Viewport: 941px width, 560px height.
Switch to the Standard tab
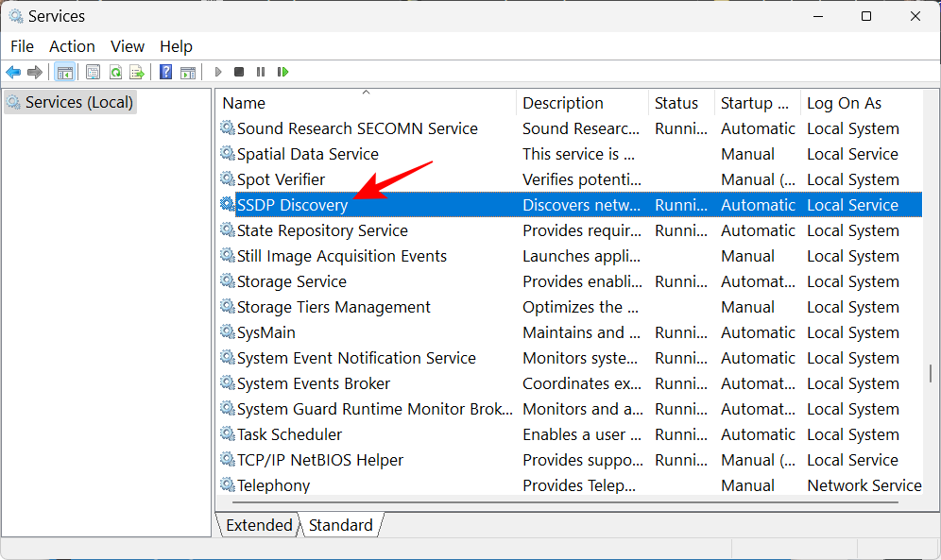click(x=340, y=525)
